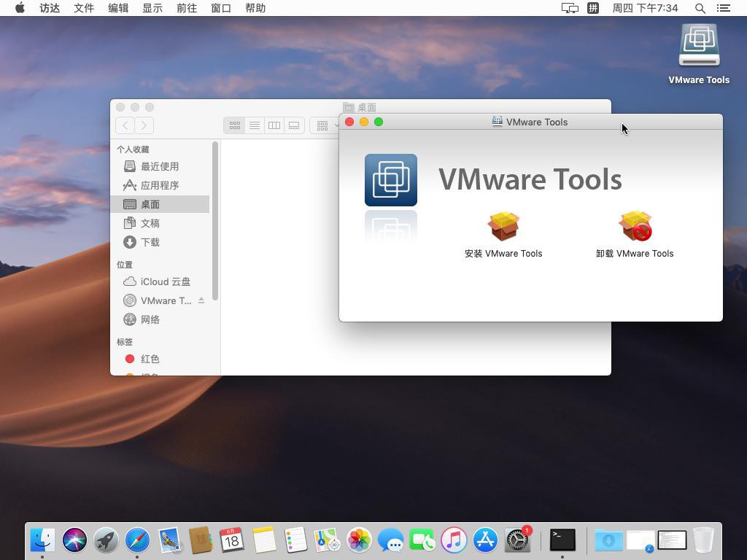Select iCloud 云盘 in Finder sidebar
This screenshot has width=747, height=560.
[x=161, y=281]
